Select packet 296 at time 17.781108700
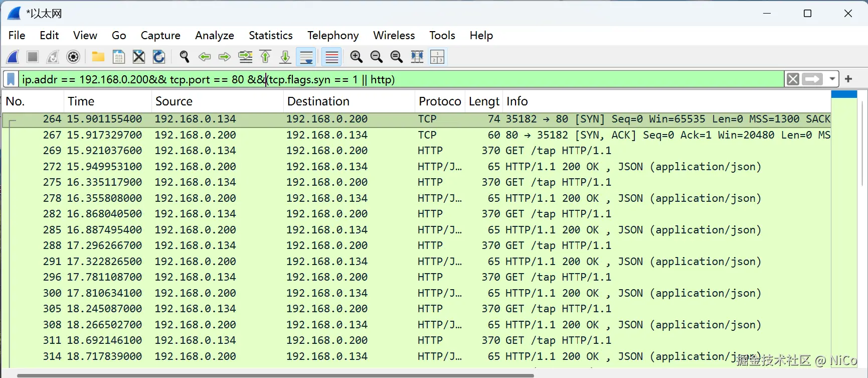868x378 pixels. 416,277
